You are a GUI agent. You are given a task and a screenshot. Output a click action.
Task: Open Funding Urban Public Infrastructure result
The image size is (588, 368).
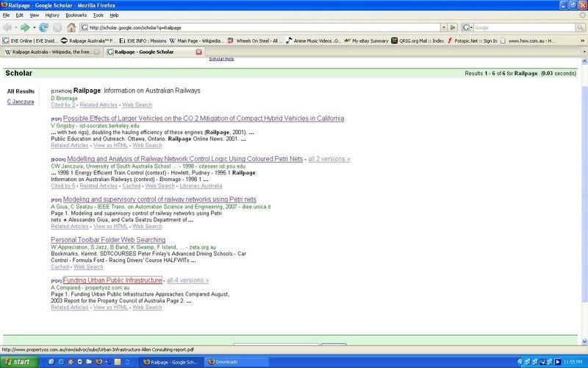[x=112, y=280]
